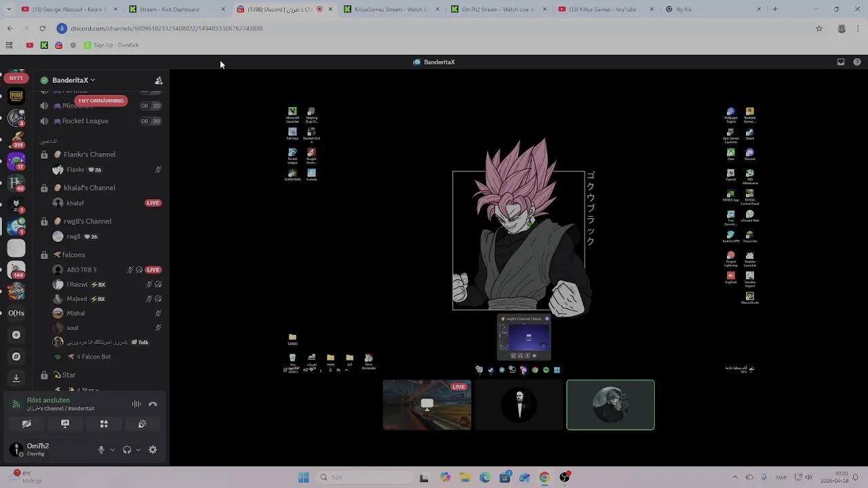Reload the page in Chrome

42,28
